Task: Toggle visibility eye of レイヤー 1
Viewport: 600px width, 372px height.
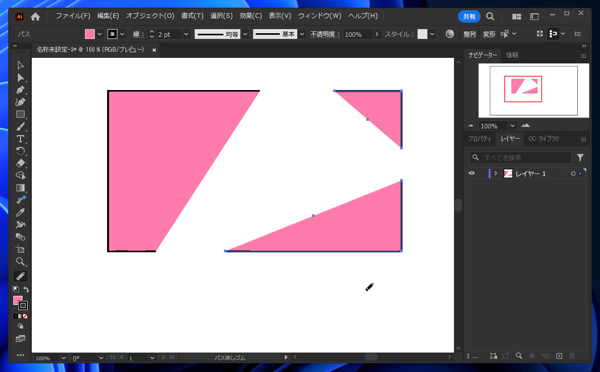Action: 471,173
